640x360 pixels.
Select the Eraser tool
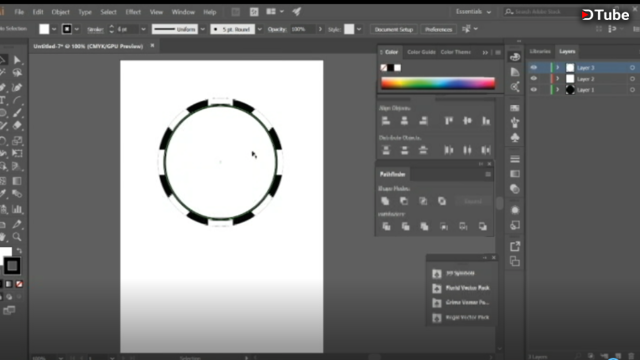tap(17, 126)
